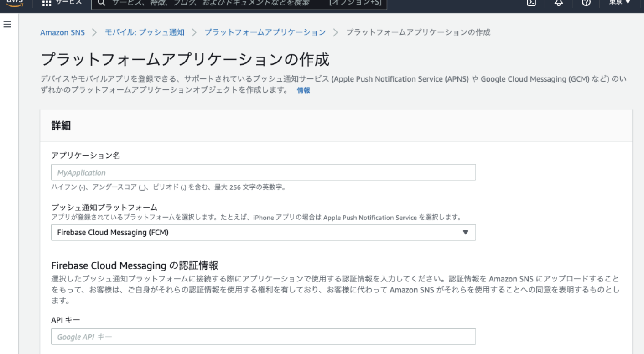
Task: Open the Services grid menu
Action: 47,3
